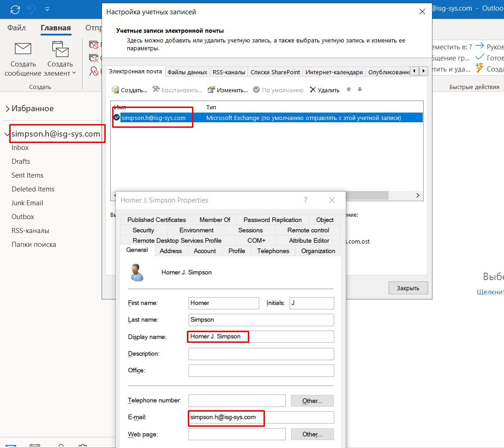Open the Inbox folder
504x448 pixels.
20,148
